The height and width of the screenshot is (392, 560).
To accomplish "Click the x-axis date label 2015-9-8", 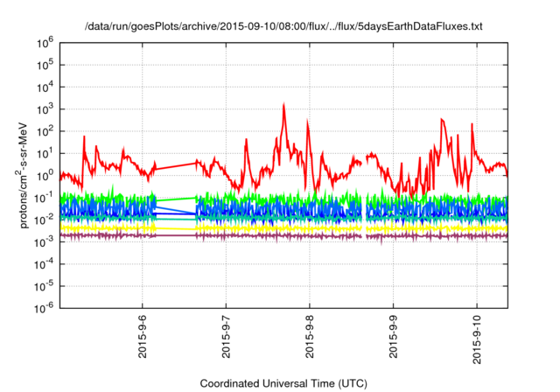I will pos(310,337).
